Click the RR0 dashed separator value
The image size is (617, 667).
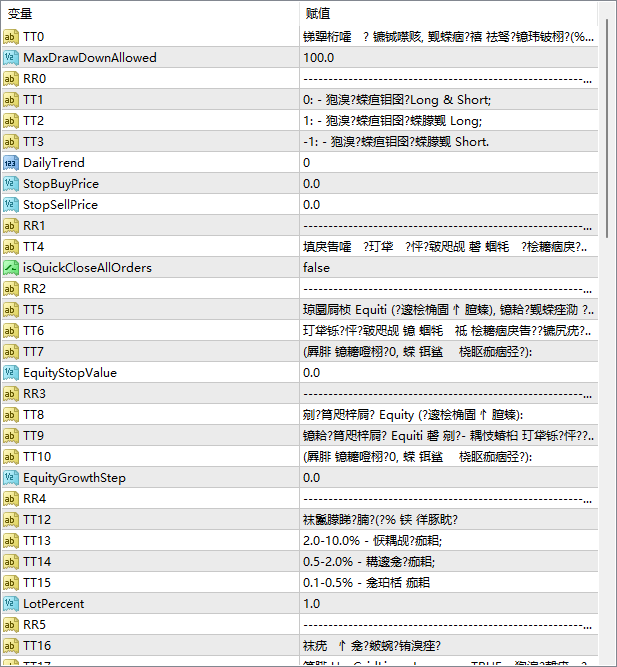[x=448, y=80]
